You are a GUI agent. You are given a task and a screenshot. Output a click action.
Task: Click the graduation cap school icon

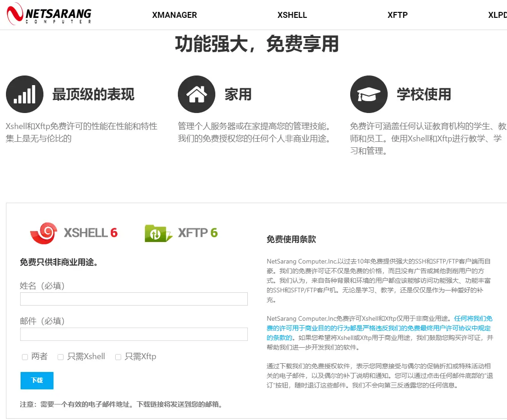pyautogui.click(x=368, y=94)
